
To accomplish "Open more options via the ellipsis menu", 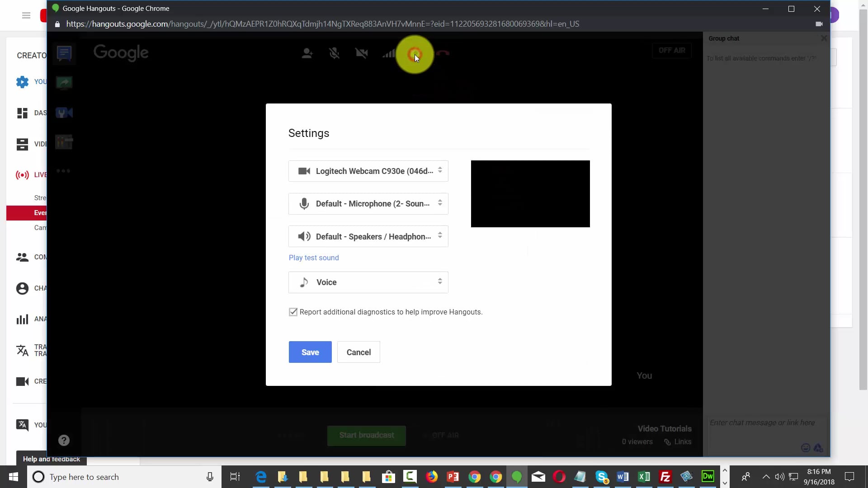I will click(63, 170).
